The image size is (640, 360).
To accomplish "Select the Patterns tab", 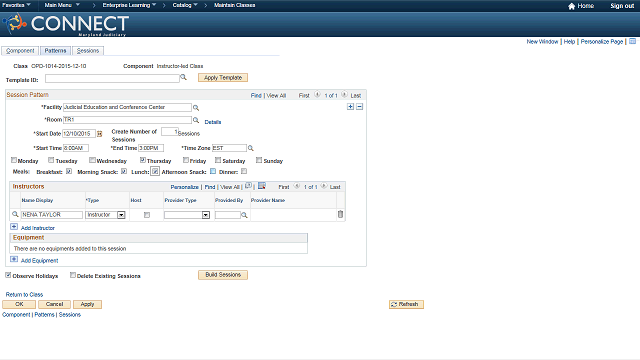I will (55, 51).
